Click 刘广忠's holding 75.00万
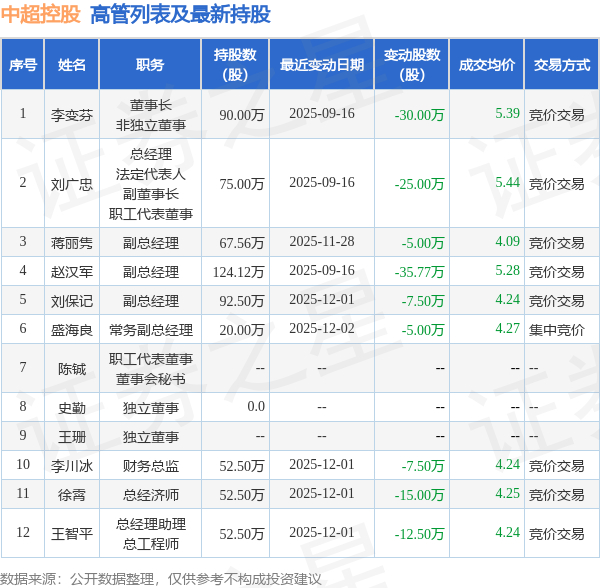 [x=242, y=184]
